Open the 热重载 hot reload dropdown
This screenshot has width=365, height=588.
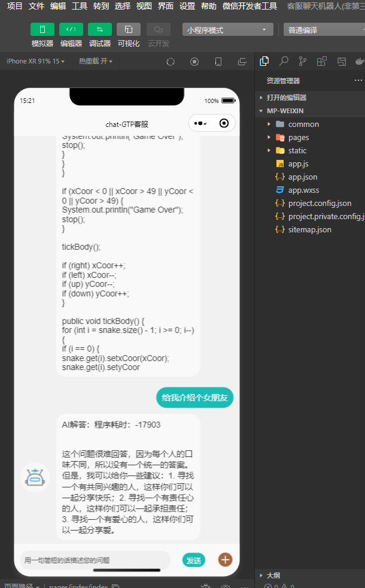(x=96, y=61)
